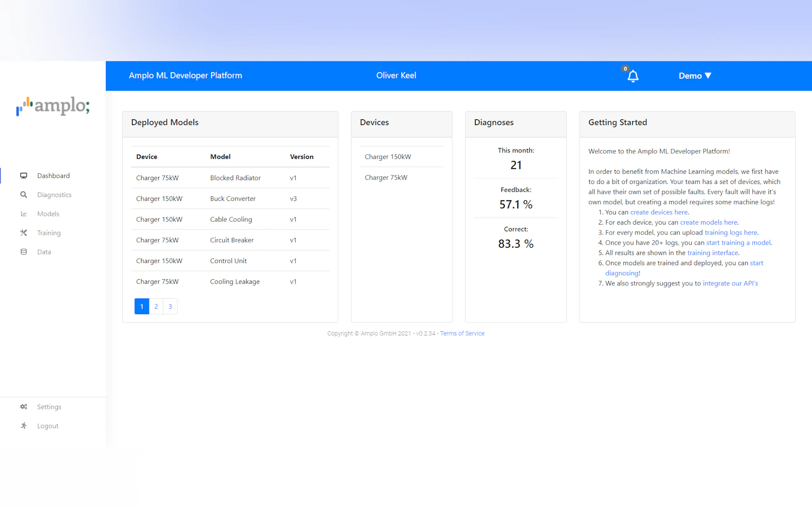Screen dimensions: 812x508
Task: Select page 1 in pagination
Action: (x=142, y=306)
